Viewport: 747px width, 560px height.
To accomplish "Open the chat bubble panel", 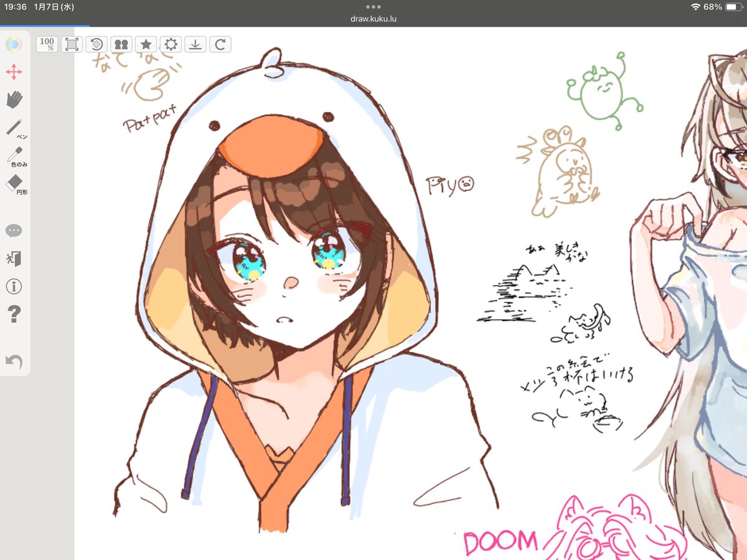I will coord(14,230).
